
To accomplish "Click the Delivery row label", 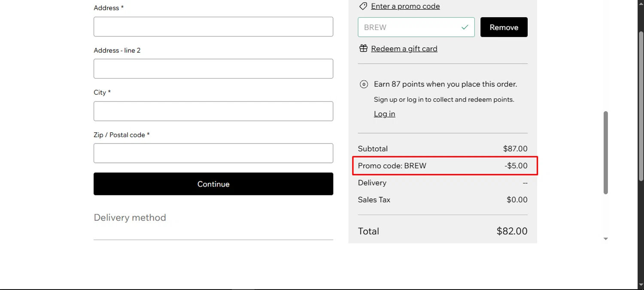I will pyautogui.click(x=372, y=183).
